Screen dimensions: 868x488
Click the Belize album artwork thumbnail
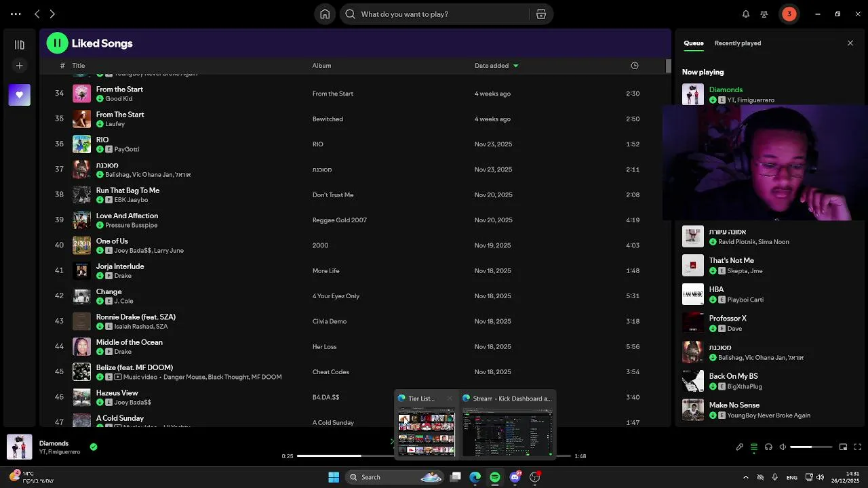[x=81, y=372]
